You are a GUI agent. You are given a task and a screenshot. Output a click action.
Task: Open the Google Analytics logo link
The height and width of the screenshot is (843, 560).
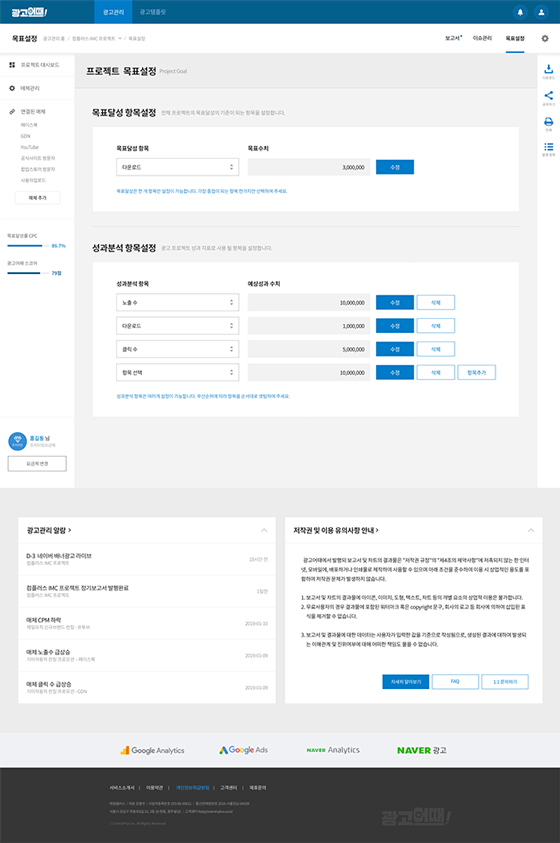pyautogui.click(x=152, y=750)
